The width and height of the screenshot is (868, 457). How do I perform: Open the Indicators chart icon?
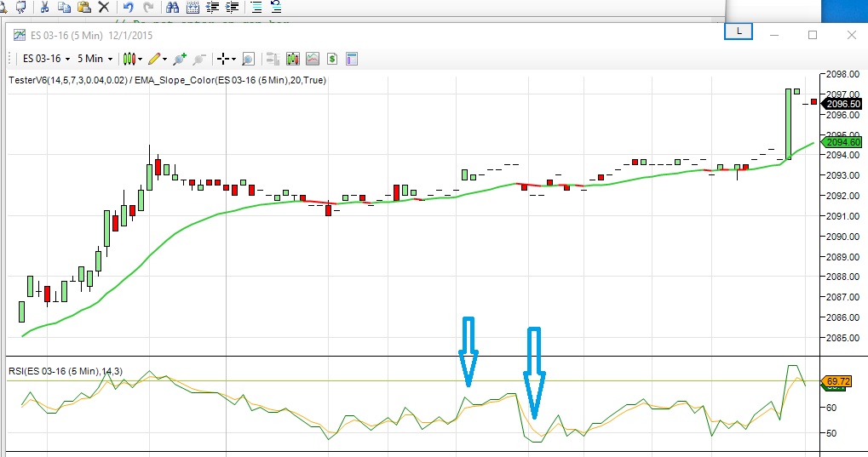point(313,59)
